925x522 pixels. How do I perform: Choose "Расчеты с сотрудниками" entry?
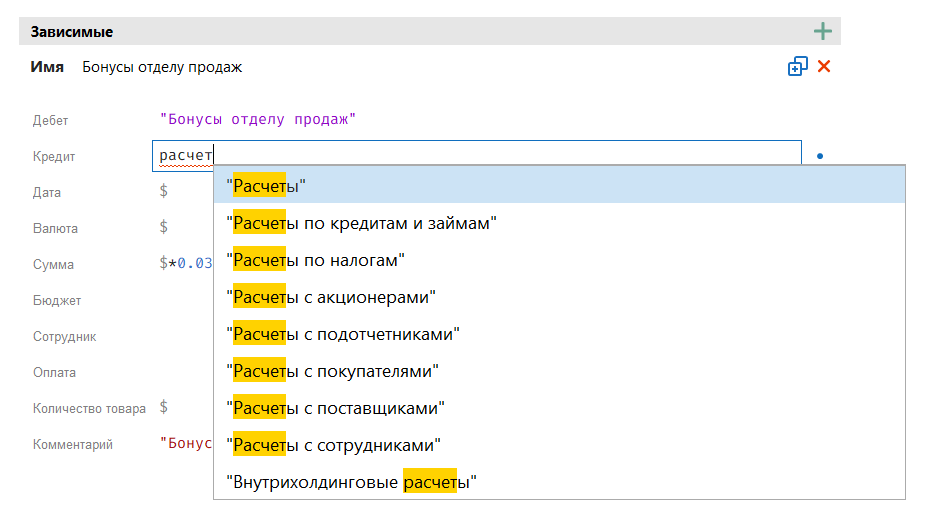tap(335, 445)
